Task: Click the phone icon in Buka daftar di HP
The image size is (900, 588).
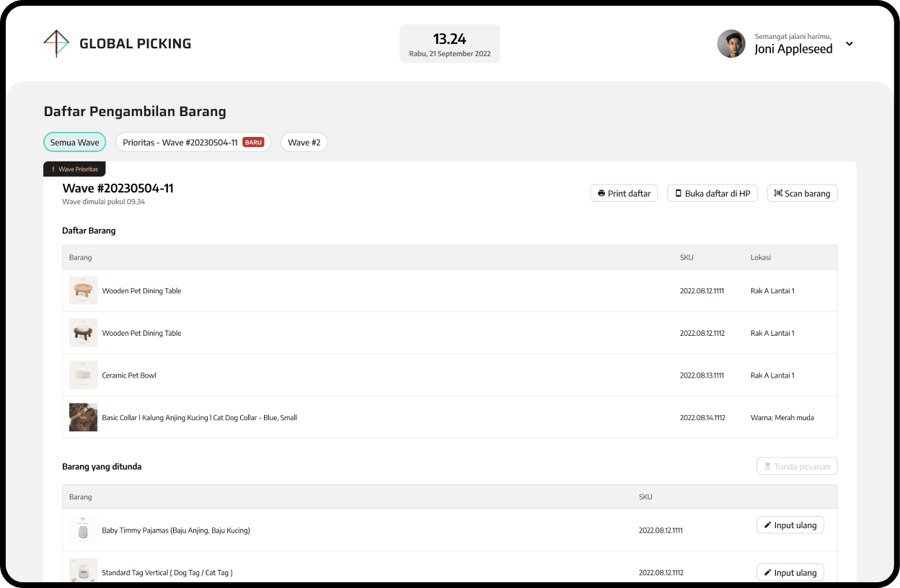Action: (x=678, y=193)
